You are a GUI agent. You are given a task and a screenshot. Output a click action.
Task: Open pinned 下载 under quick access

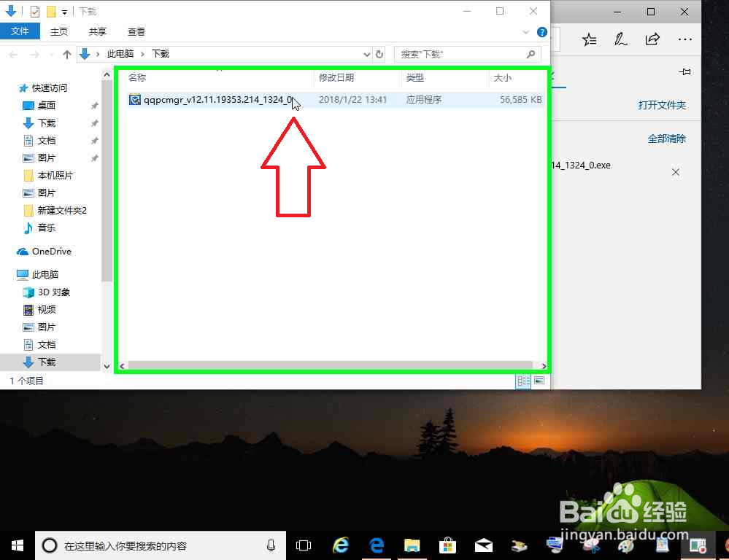click(46, 123)
